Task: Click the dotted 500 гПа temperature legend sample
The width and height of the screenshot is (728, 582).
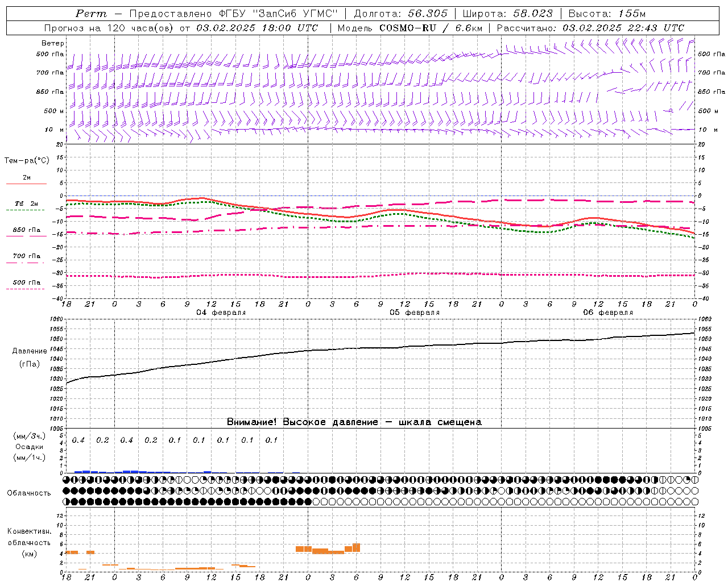Action: 26,289
